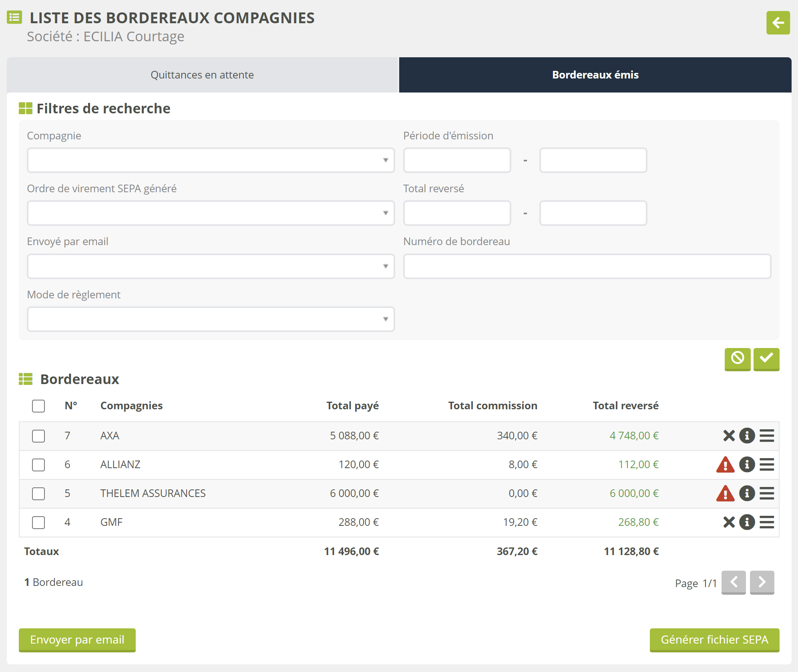Click red warning triangle on THELEM ASSURANCES row
798x672 pixels.
(x=725, y=493)
